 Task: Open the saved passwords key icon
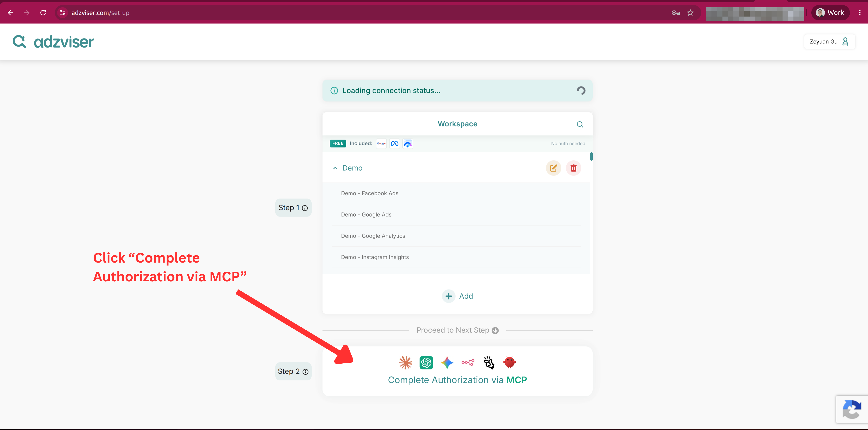click(x=676, y=13)
